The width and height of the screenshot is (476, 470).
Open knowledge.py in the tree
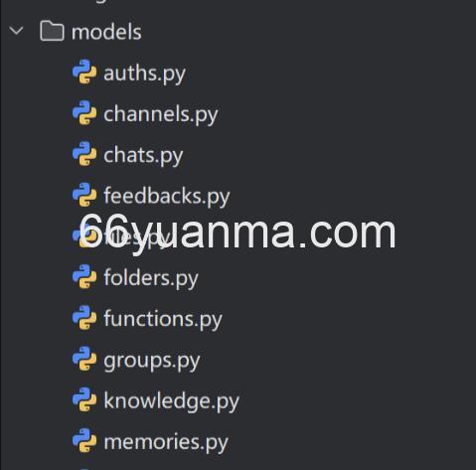coord(171,401)
